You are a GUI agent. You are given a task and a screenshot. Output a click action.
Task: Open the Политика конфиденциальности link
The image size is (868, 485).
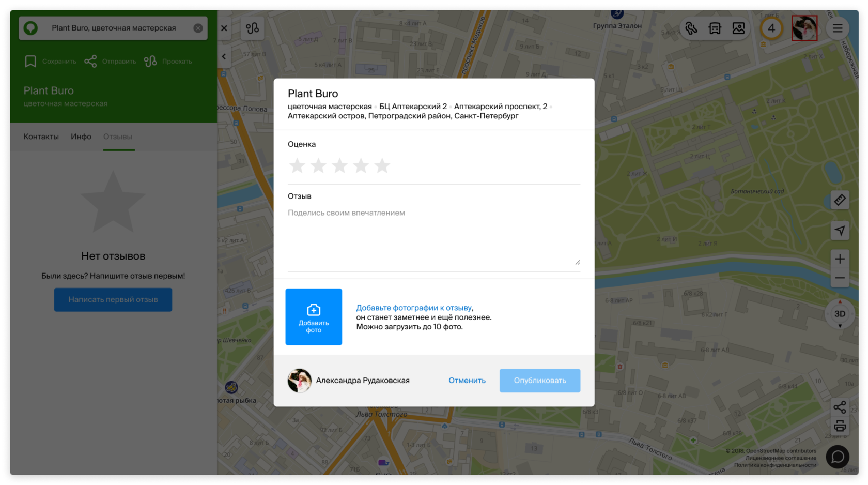(x=775, y=465)
